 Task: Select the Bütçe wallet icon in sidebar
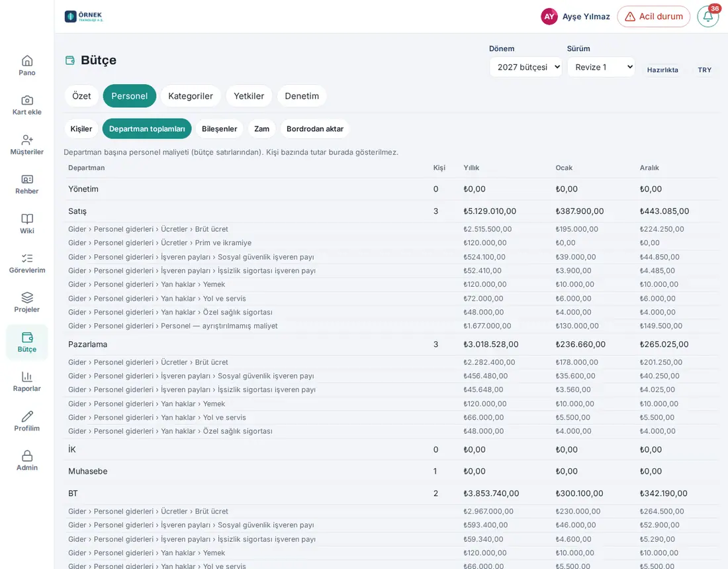[27, 338]
